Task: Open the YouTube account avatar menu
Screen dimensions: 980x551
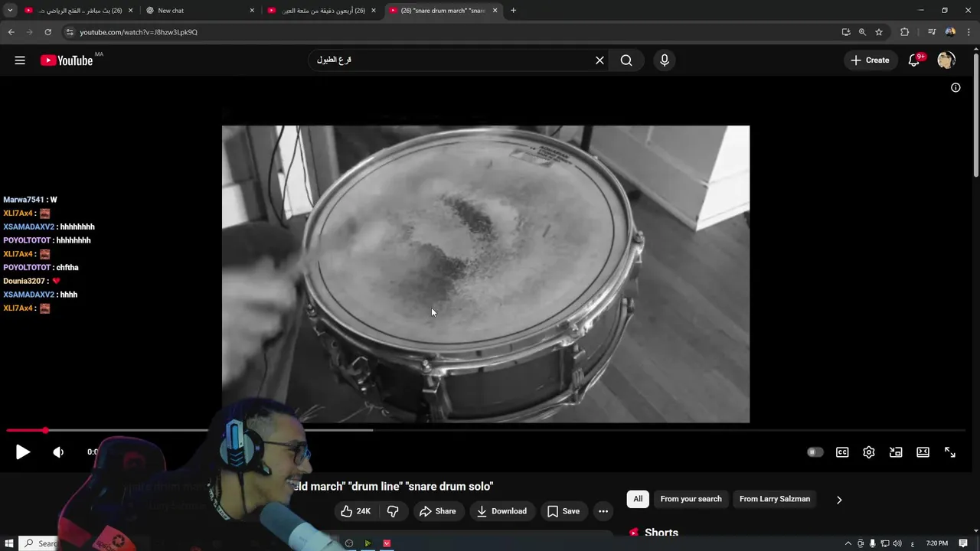Action: tap(946, 60)
